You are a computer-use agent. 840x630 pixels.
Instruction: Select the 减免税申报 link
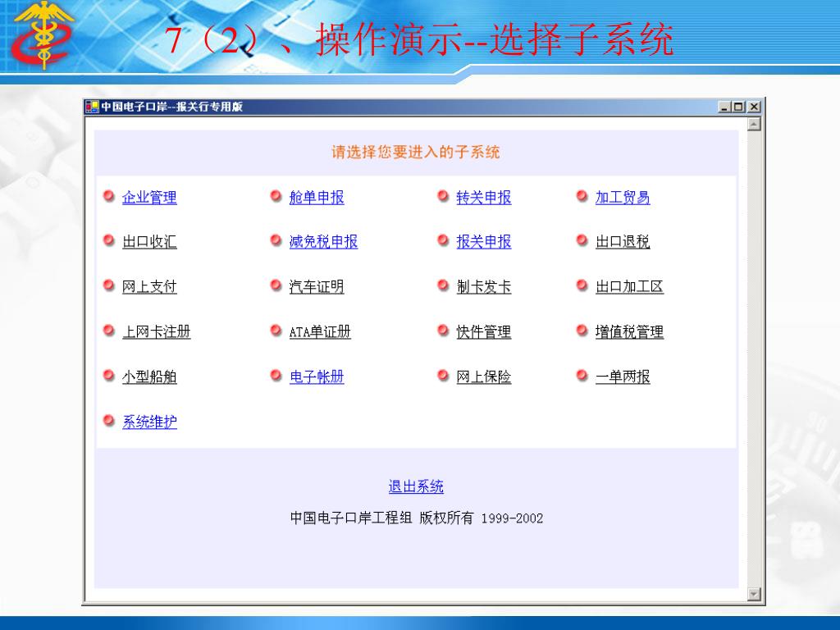click(323, 242)
